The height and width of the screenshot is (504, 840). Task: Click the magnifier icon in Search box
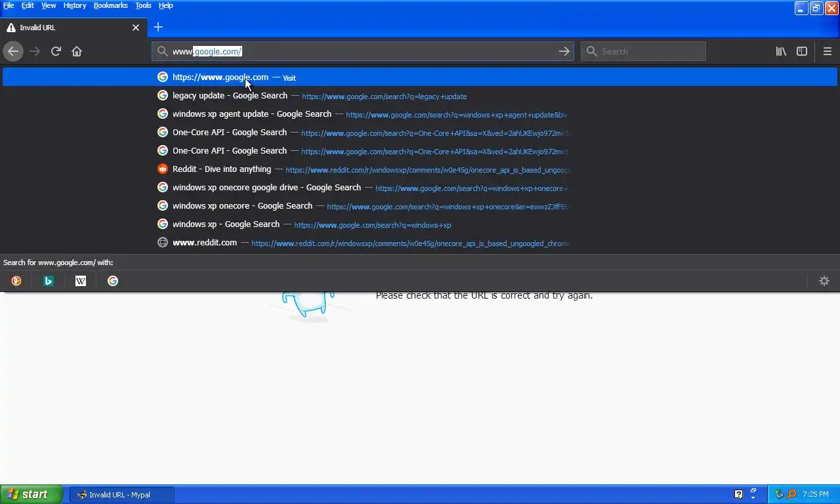click(x=592, y=51)
